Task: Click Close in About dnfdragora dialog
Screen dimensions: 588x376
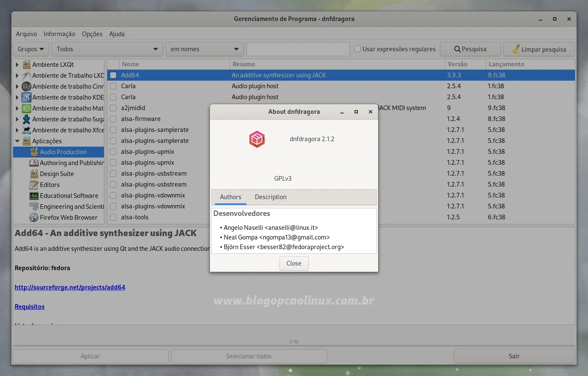Action: point(294,263)
